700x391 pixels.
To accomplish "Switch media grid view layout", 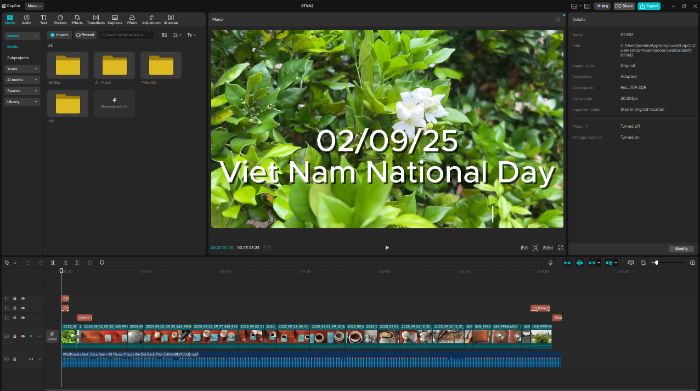I will 164,35.
